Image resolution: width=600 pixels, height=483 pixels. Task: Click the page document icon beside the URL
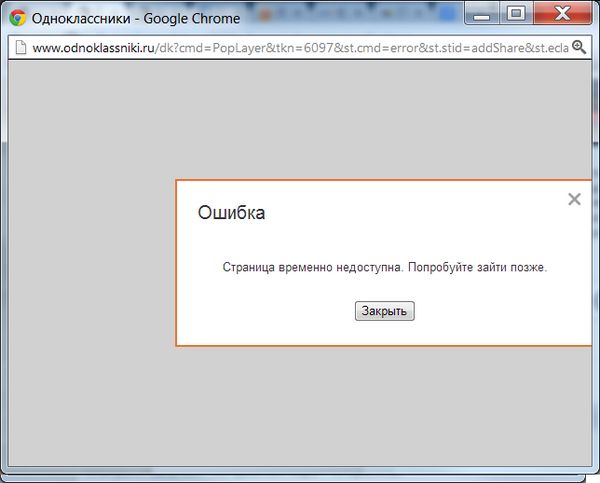20,48
